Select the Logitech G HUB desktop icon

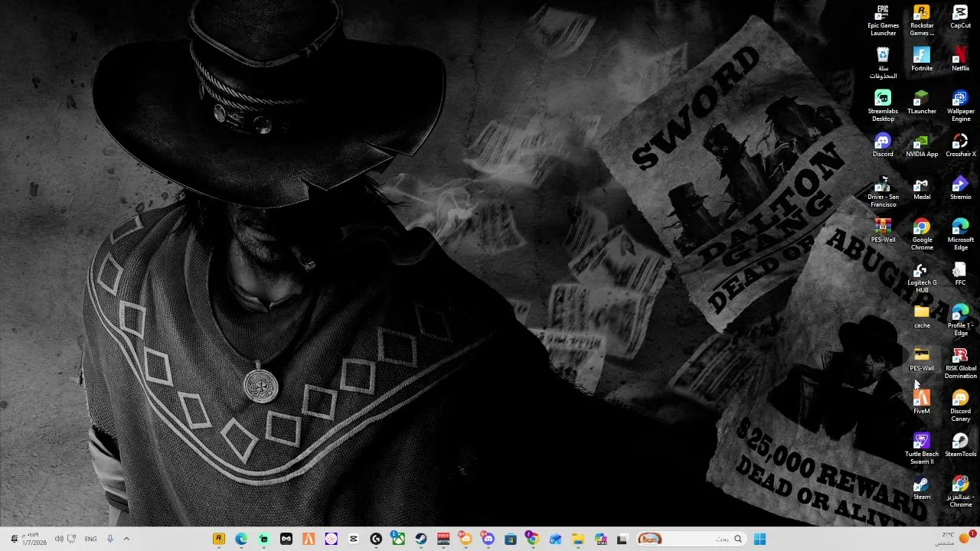coord(922,278)
